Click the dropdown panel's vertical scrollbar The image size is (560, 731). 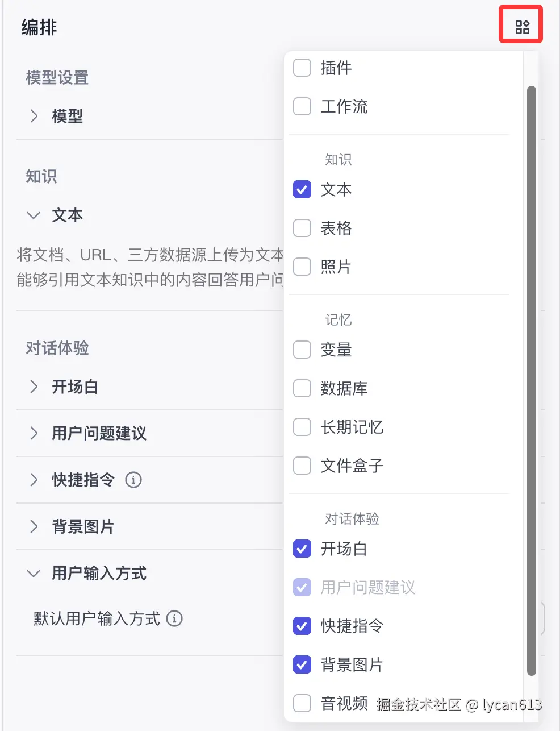(x=532, y=381)
